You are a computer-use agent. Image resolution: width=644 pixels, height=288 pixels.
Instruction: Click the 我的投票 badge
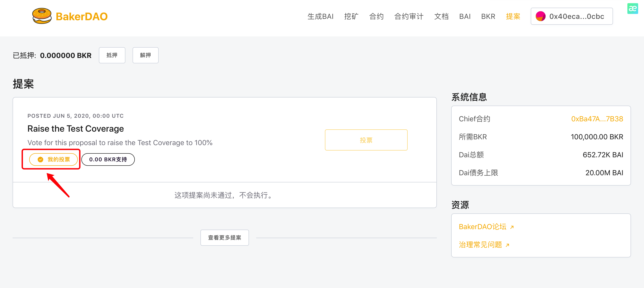[53, 160]
